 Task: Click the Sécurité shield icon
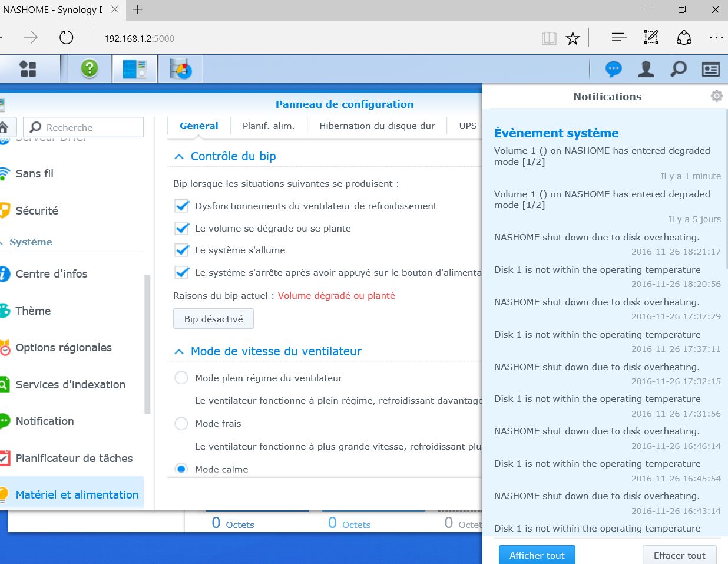5,210
